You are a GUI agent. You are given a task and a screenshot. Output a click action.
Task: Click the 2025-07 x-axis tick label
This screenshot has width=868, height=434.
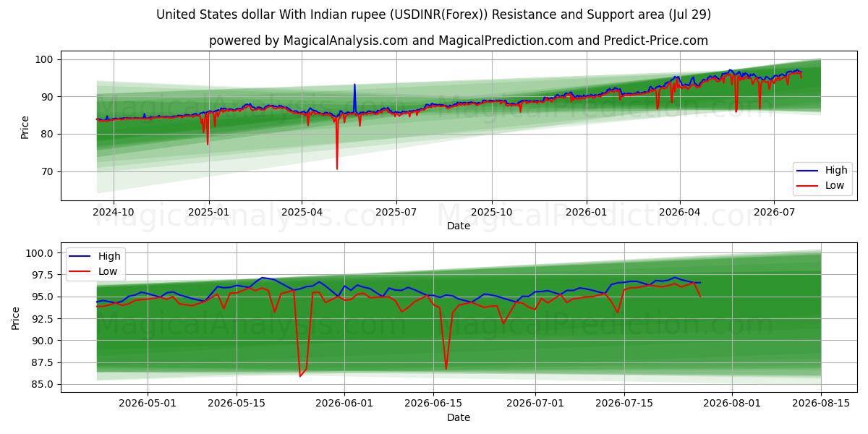click(x=396, y=212)
